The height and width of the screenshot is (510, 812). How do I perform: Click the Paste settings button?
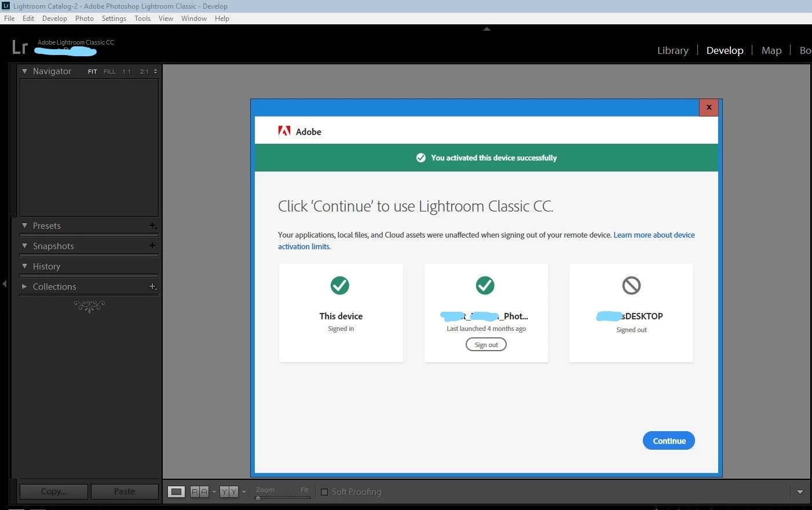125,491
